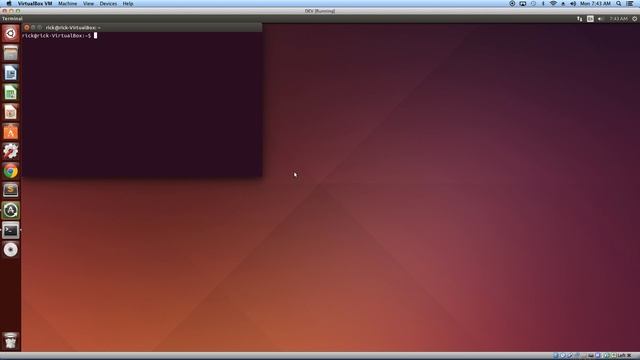The image size is (640, 360).
Task: Click the terminal command prompt line
Action: coord(60,36)
